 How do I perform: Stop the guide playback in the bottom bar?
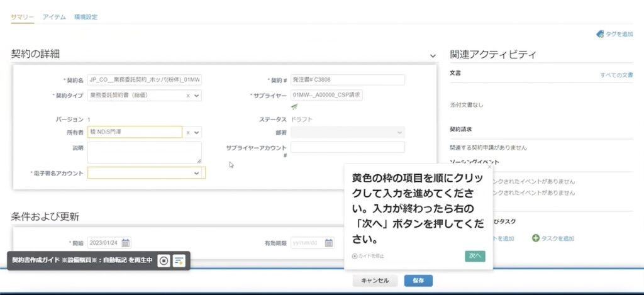[x=164, y=260]
